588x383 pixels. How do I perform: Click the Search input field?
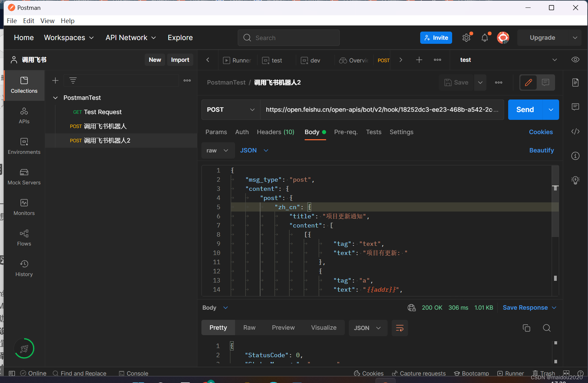(x=289, y=38)
